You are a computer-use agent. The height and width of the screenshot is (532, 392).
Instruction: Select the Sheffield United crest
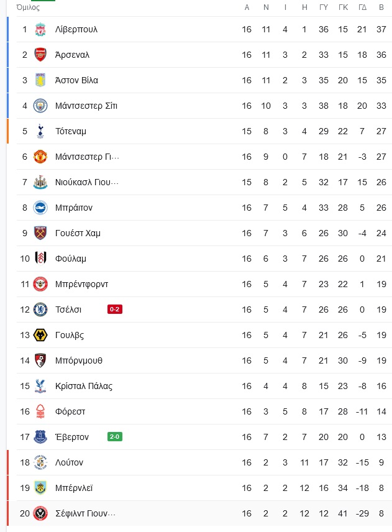click(40, 513)
